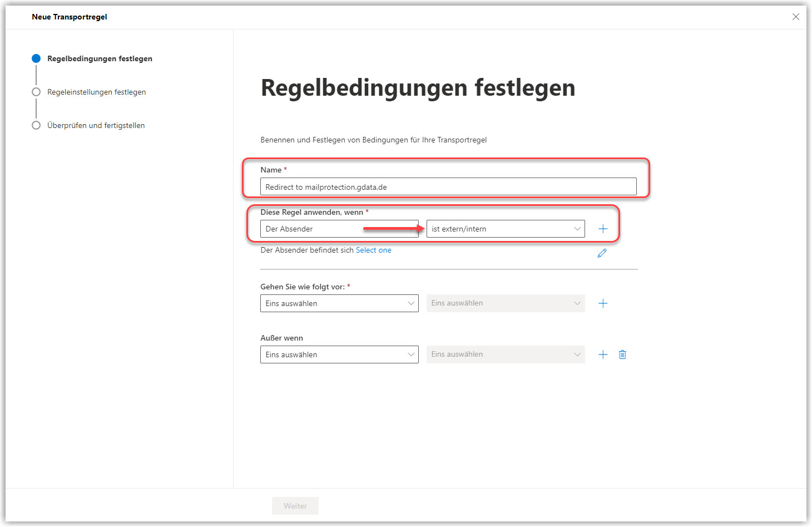Close the Neue Transportregel dialog

point(796,17)
